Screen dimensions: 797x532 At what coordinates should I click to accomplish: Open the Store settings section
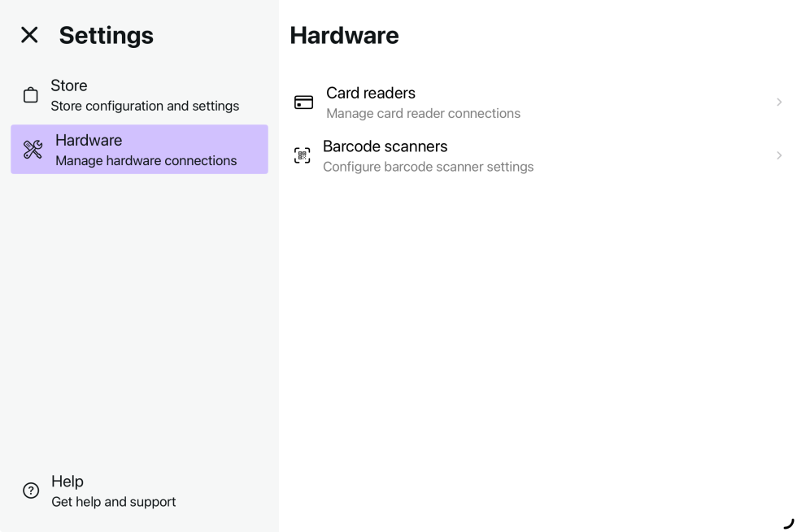pyautogui.click(x=69, y=85)
